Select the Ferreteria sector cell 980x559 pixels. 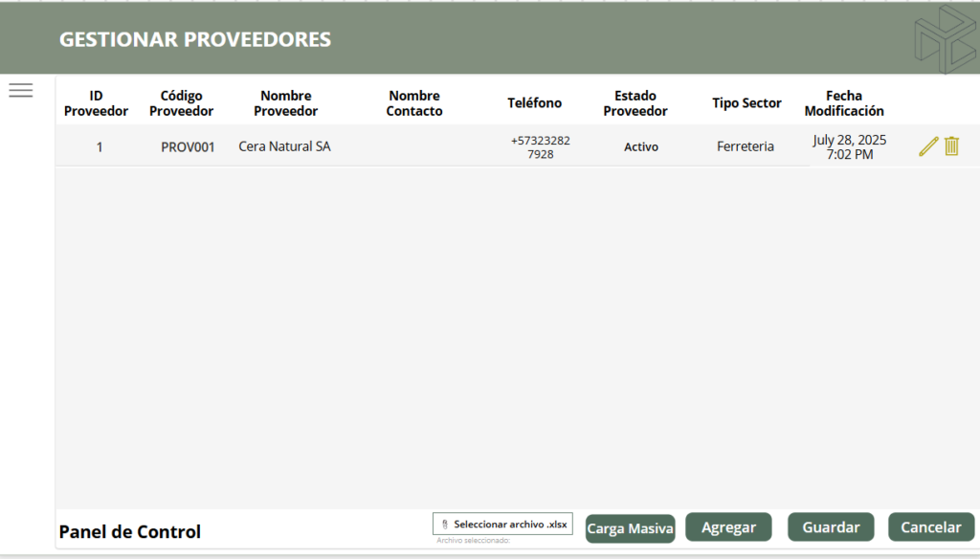(x=745, y=147)
